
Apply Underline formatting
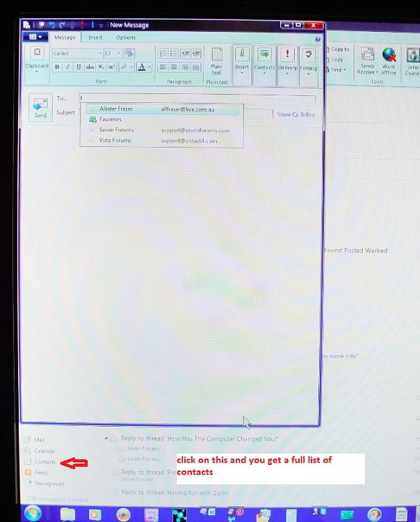79,67
